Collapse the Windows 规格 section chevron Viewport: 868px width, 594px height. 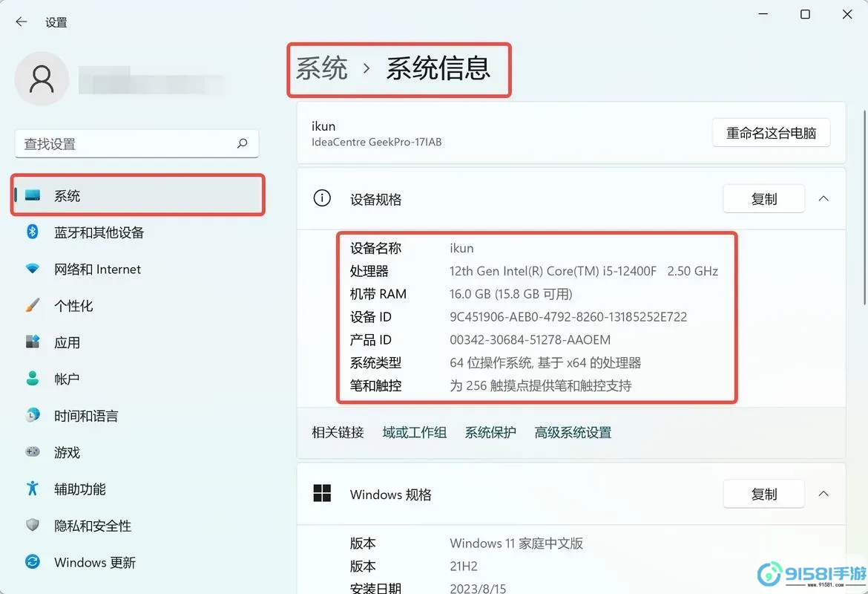coord(823,493)
